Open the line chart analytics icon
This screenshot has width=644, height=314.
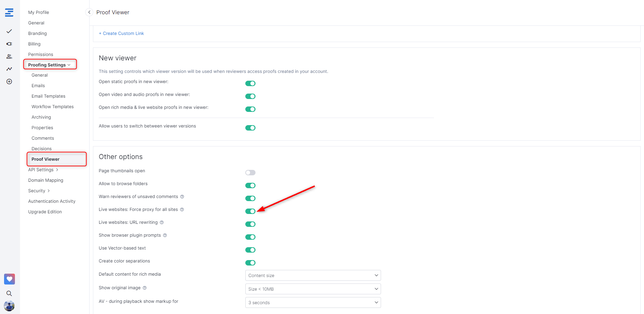point(9,69)
